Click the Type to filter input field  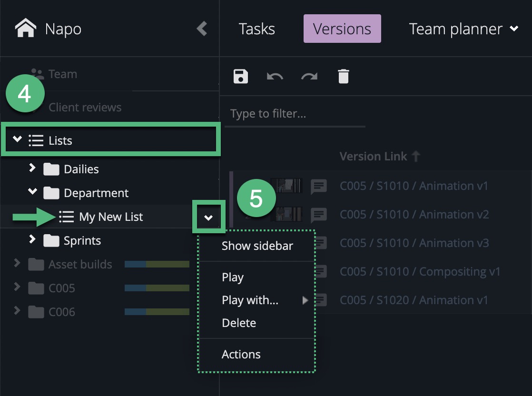click(x=295, y=114)
